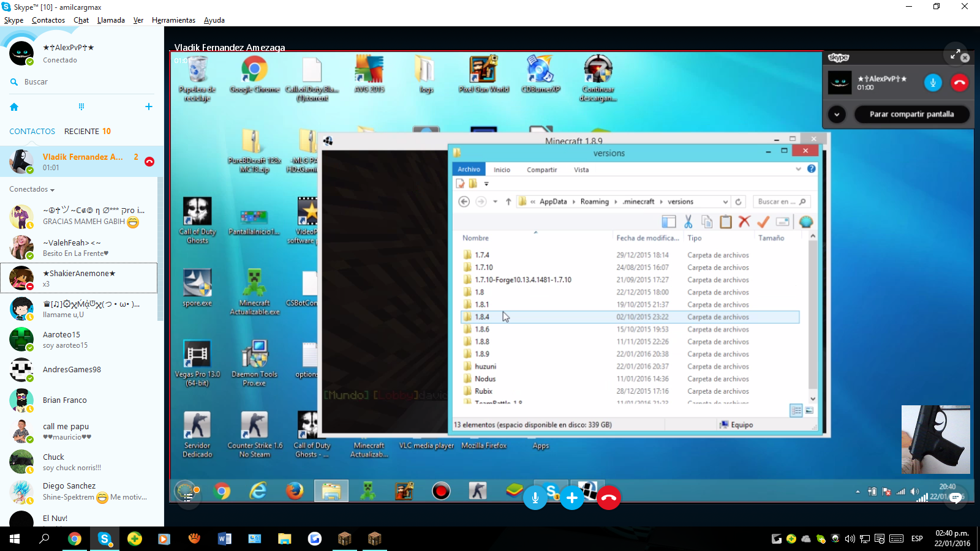Select contact Diego Sanchez

click(x=78, y=491)
